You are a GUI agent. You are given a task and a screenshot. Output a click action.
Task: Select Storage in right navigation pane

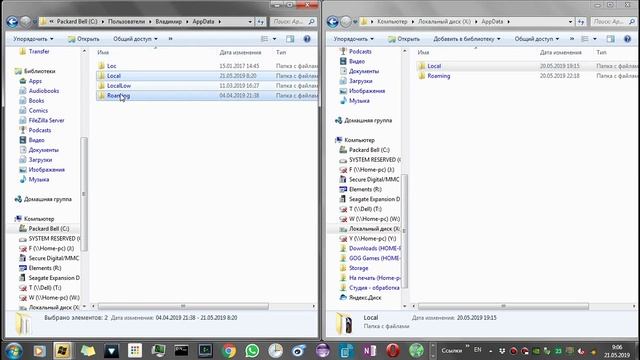point(358,268)
